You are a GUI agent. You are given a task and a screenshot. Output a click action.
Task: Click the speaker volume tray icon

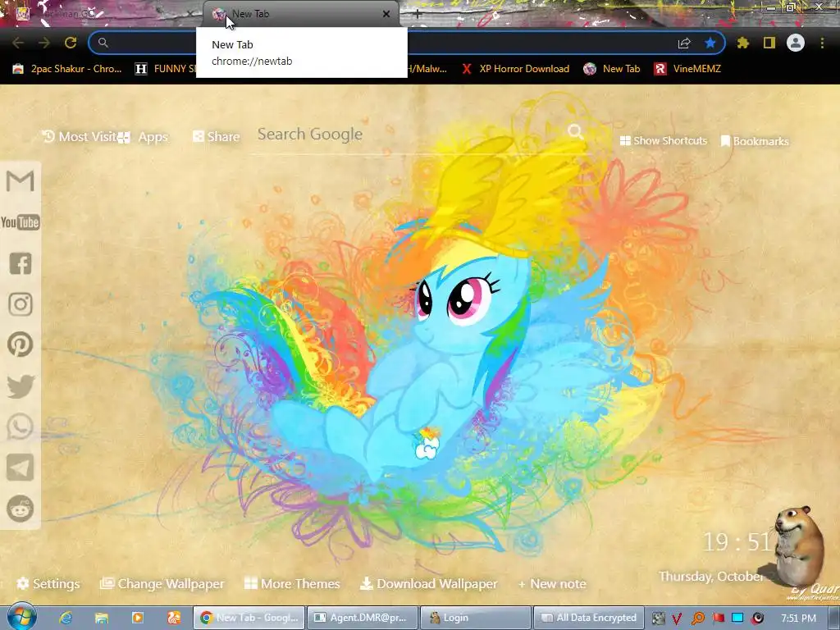pos(757,619)
